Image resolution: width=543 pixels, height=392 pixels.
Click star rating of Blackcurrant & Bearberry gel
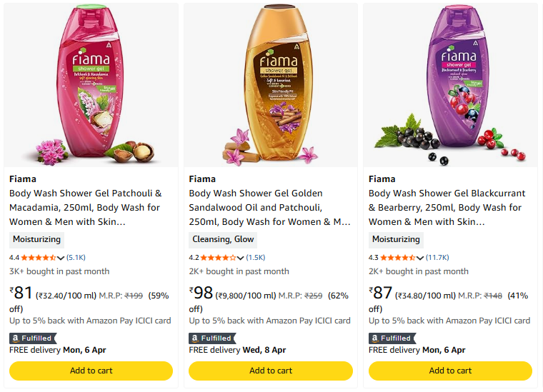(x=397, y=258)
